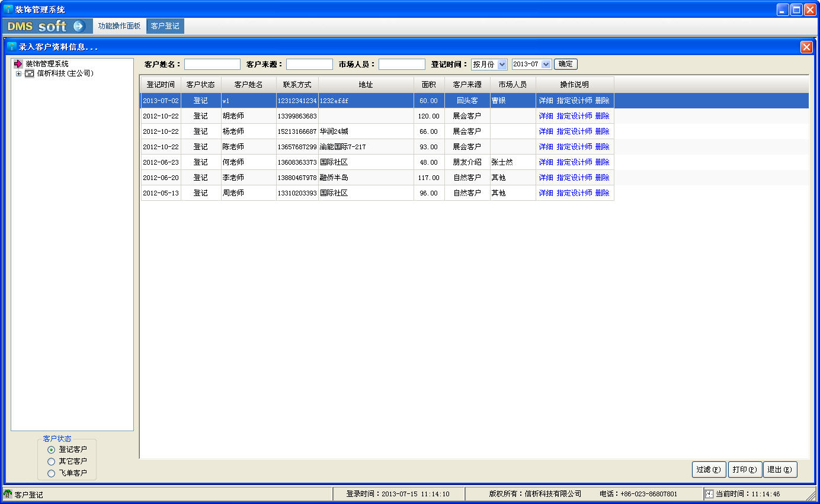820x504 pixels.
Task: Click the 117.00 area cell
Action: coord(429,178)
